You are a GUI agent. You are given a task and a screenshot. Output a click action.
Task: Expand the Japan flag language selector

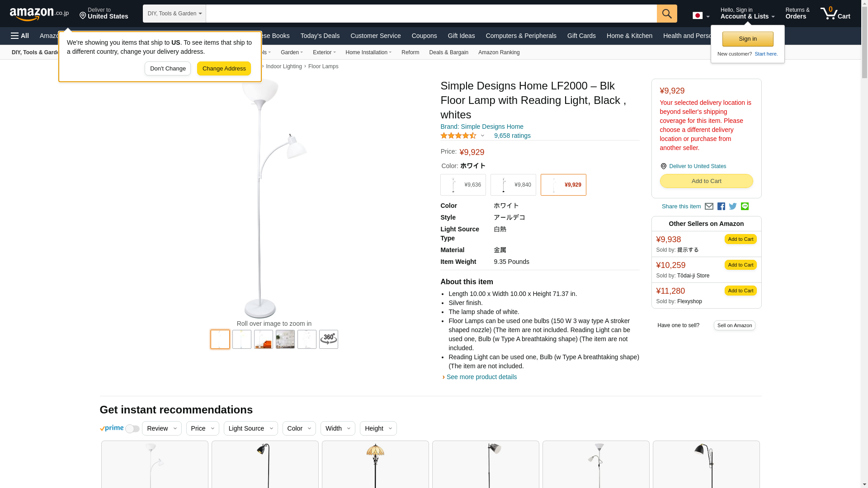coord(701,16)
